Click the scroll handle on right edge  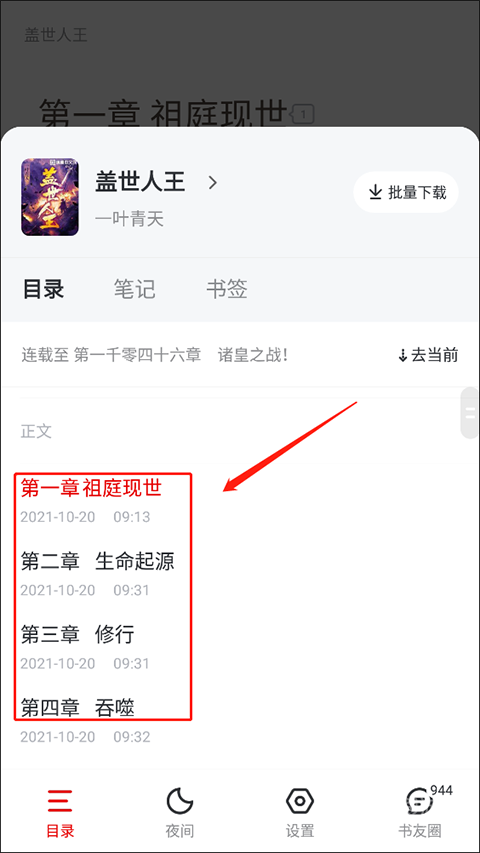pos(470,413)
